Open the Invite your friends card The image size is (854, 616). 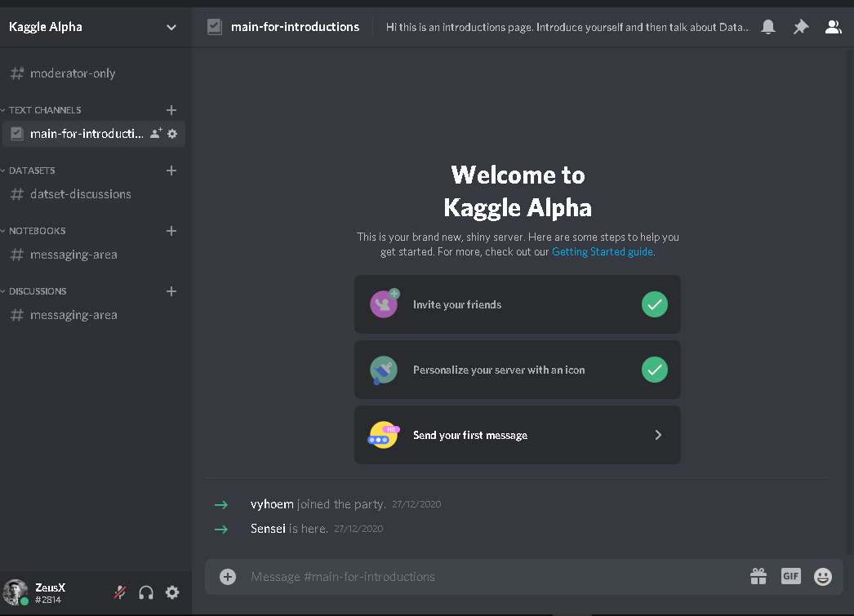[518, 304]
